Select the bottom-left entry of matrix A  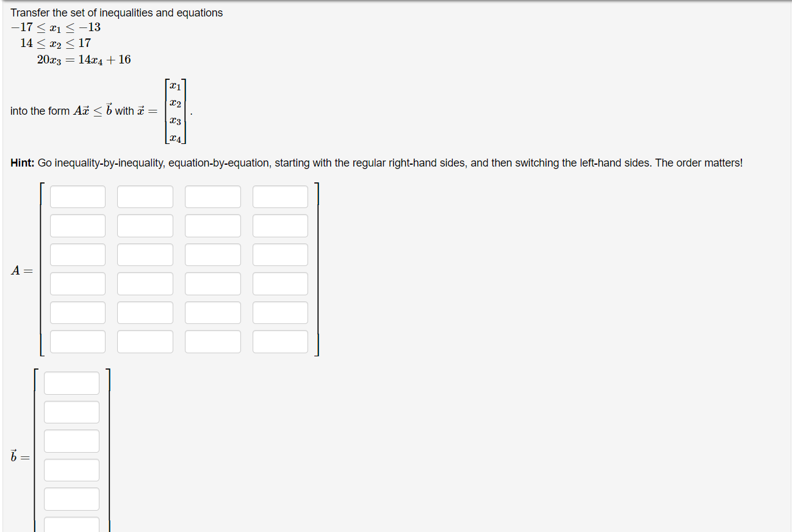click(x=77, y=341)
